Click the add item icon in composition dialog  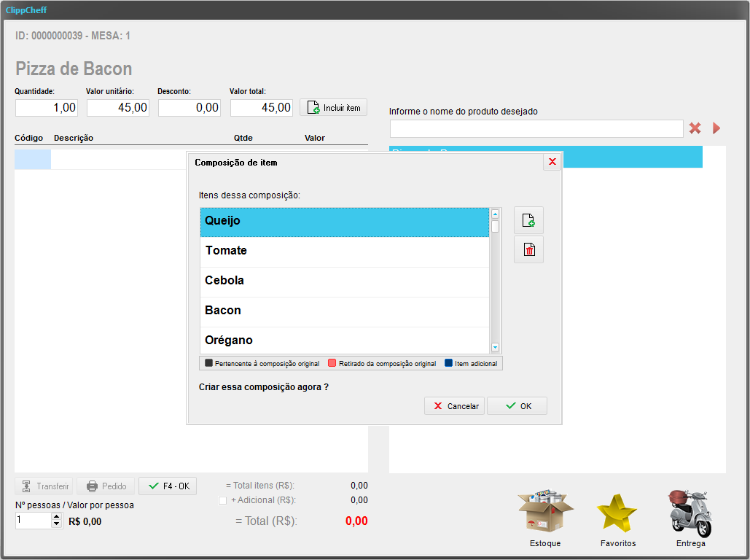[528, 220]
